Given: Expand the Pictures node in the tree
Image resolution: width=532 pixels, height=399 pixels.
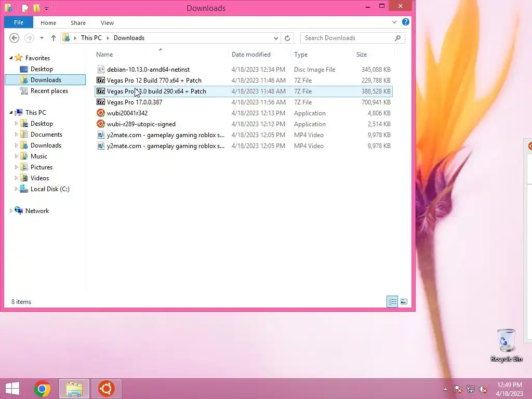Looking at the screenshot, I should [x=16, y=167].
